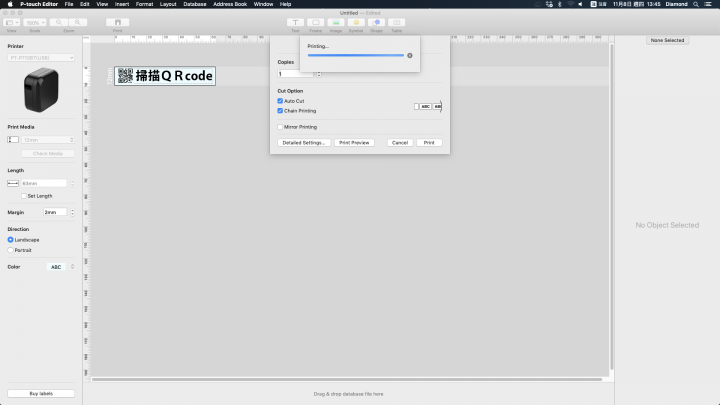The image size is (720, 405).
Task: Uncheck the Chain Printing option
Action: [x=280, y=111]
